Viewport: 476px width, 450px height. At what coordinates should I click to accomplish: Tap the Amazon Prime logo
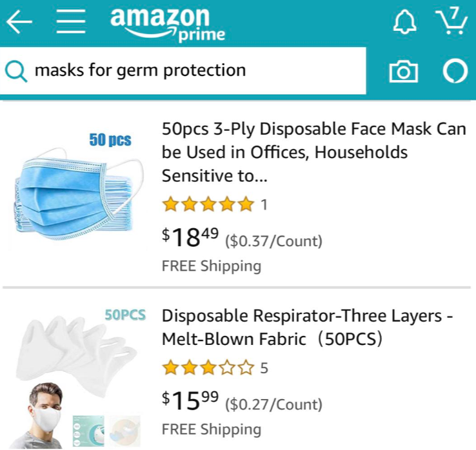(x=168, y=25)
